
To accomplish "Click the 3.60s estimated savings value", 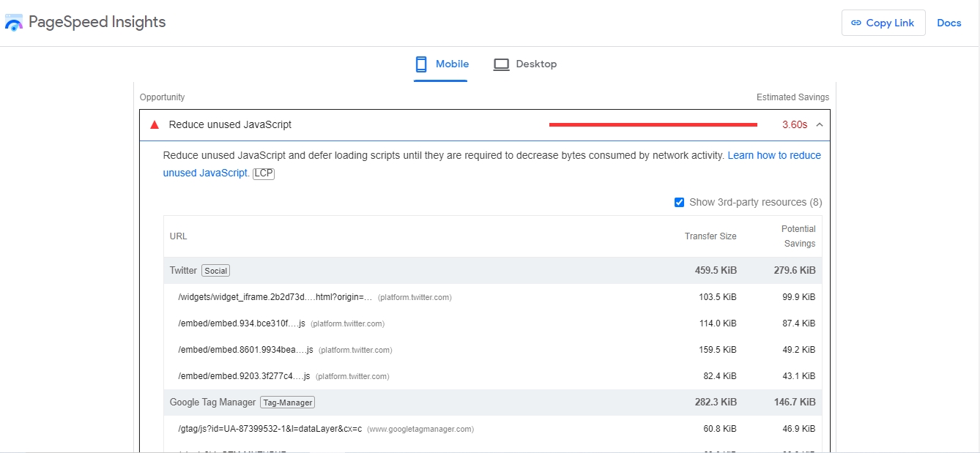I will coord(795,125).
